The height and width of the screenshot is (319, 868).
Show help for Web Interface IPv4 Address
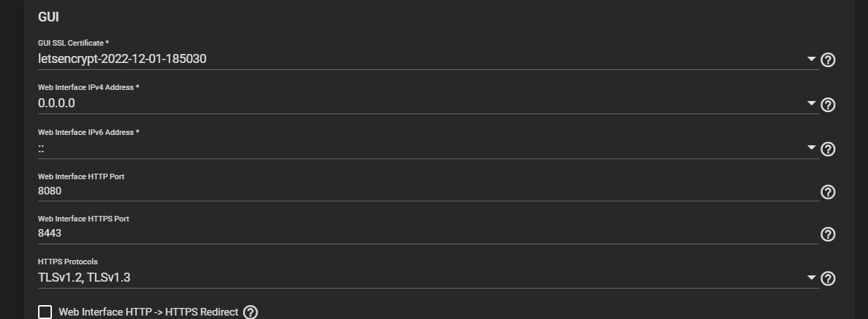pyautogui.click(x=828, y=105)
